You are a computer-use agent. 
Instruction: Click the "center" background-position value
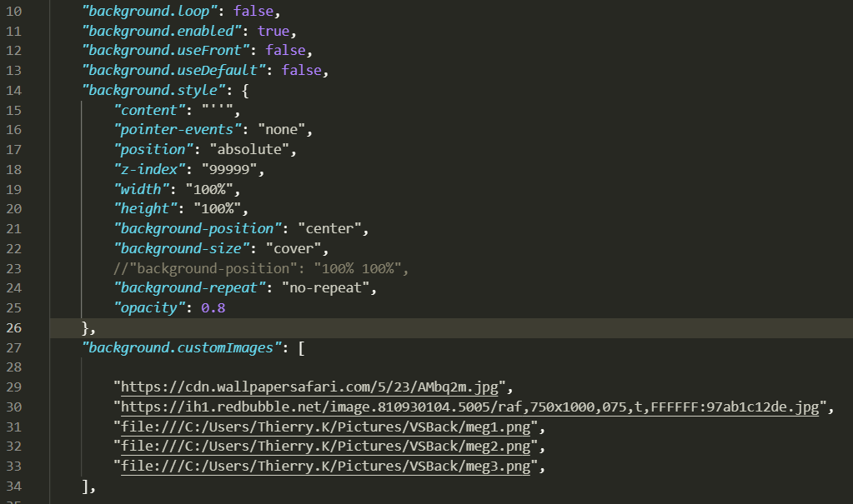pos(329,229)
